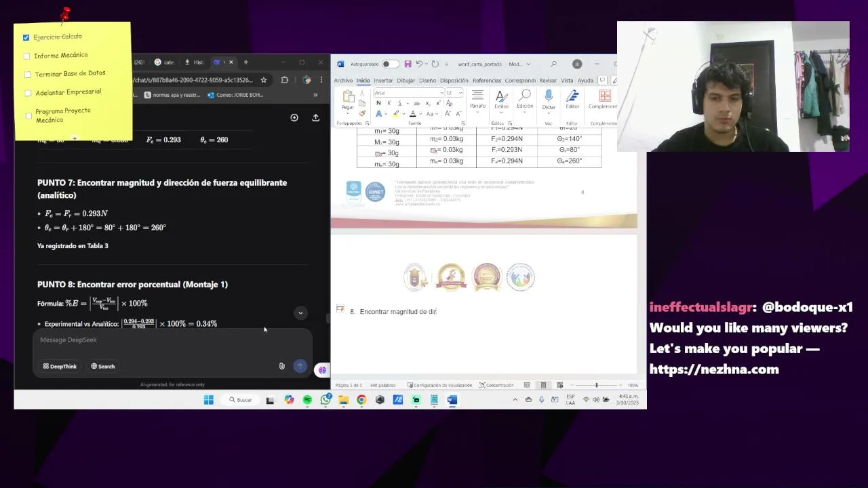
Task: Open Spotify from the taskbar
Action: pos(307,400)
